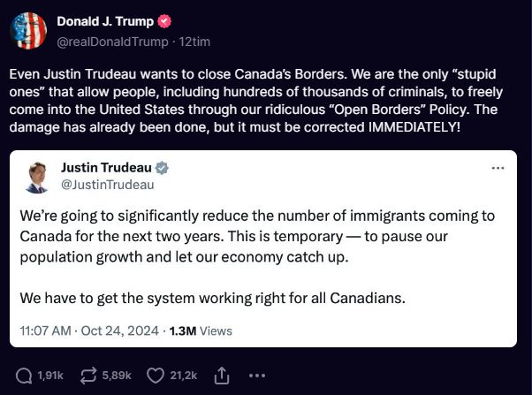The width and height of the screenshot is (532, 395).
Task: Repost this post using the arrows icon
Action: [x=87, y=375]
